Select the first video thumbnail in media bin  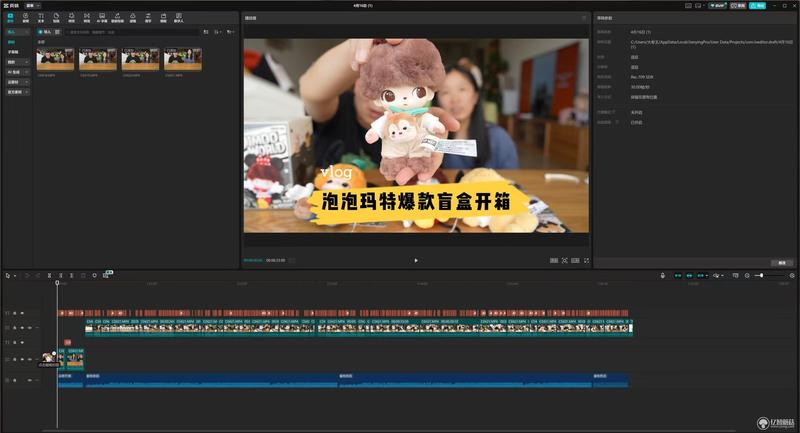pos(55,59)
